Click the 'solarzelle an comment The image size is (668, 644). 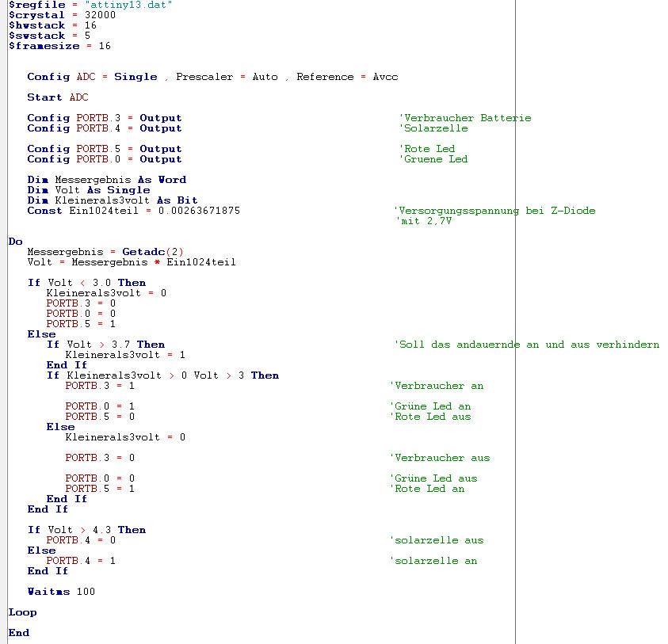(x=433, y=561)
